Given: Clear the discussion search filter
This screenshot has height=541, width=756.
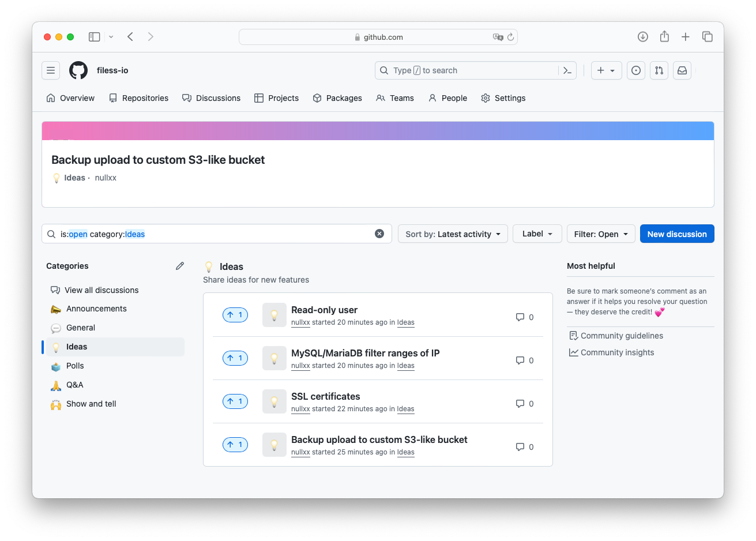Looking at the screenshot, I should [x=379, y=234].
